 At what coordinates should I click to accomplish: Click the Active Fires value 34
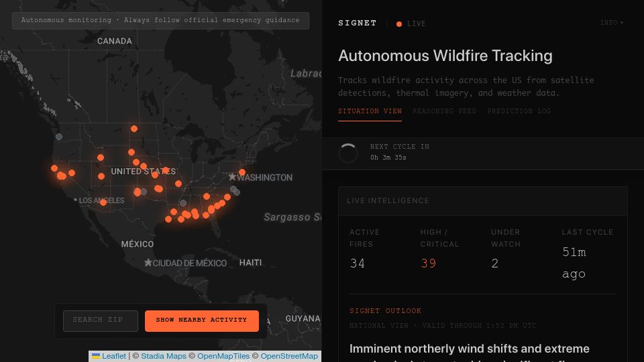[x=358, y=263]
